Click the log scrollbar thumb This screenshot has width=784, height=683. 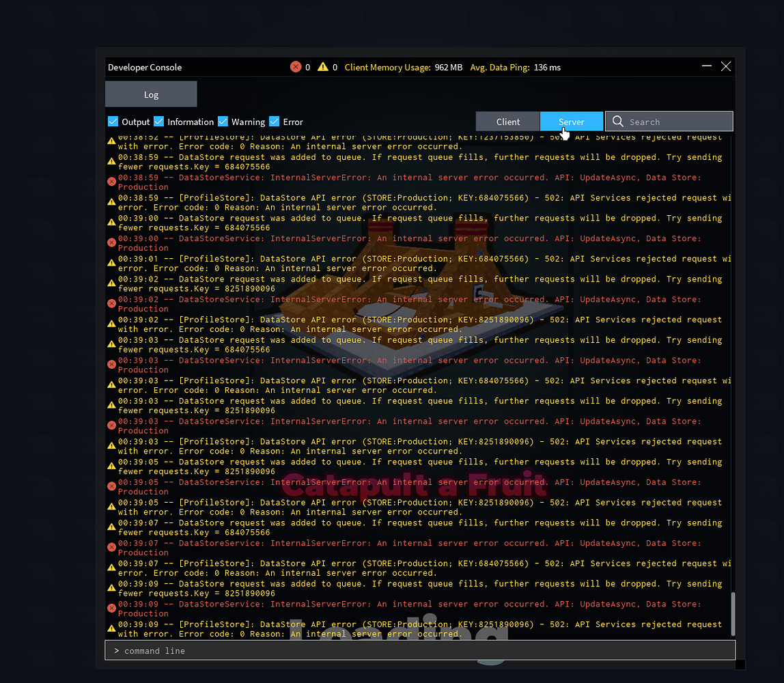point(733,614)
